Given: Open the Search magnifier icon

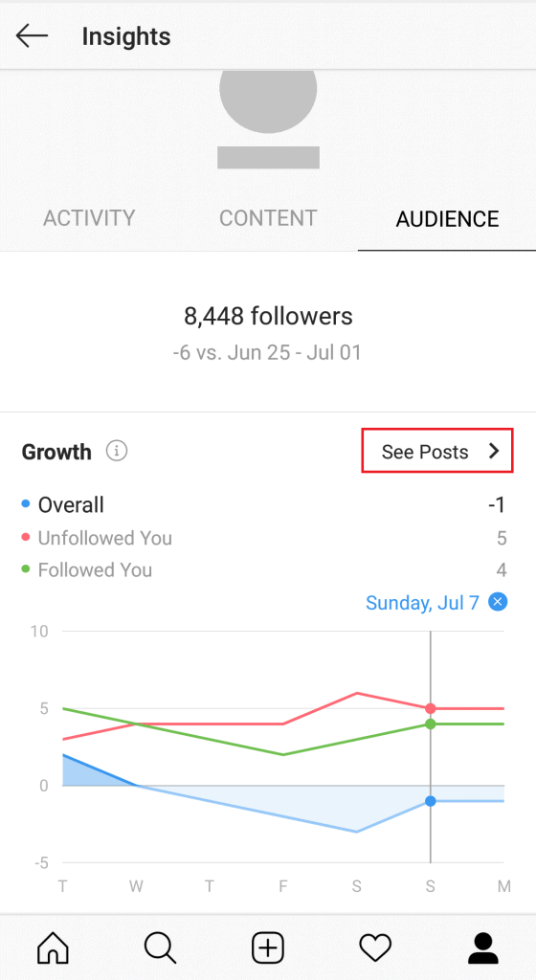Looking at the screenshot, I should click(x=161, y=948).
